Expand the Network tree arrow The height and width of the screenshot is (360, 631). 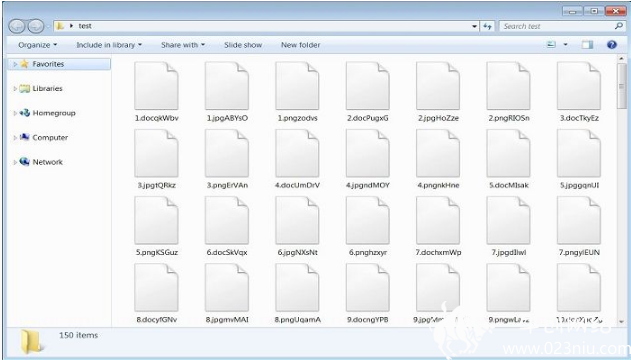[x=15, y=162]
